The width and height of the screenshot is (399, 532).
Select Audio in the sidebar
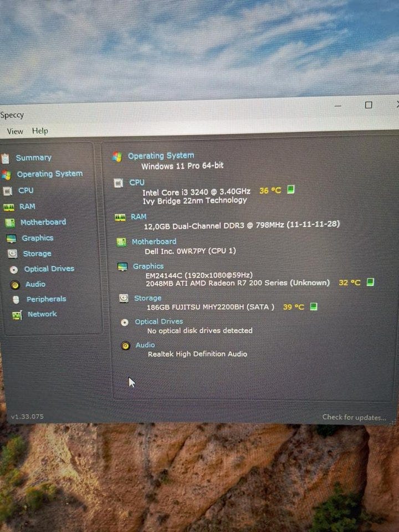[x=35, y=284]
